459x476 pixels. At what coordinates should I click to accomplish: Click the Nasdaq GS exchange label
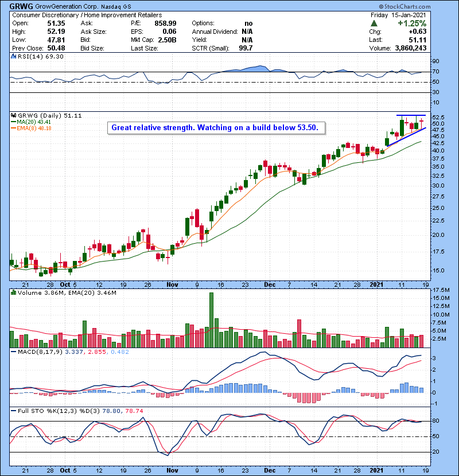click(116, 7)
